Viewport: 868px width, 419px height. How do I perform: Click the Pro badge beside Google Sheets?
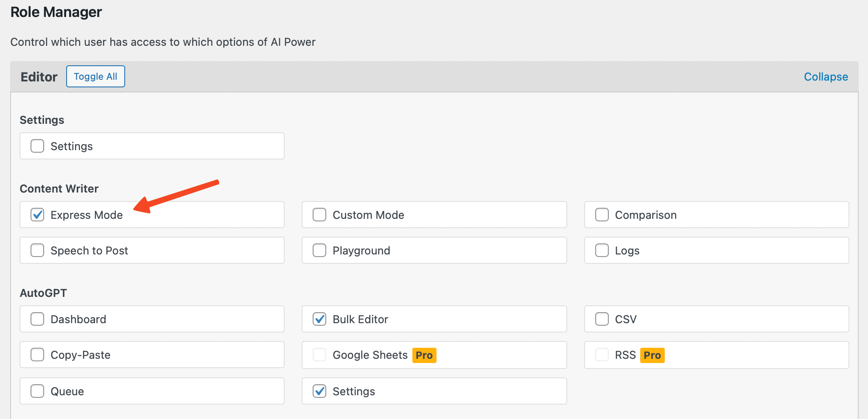[424, 355]
